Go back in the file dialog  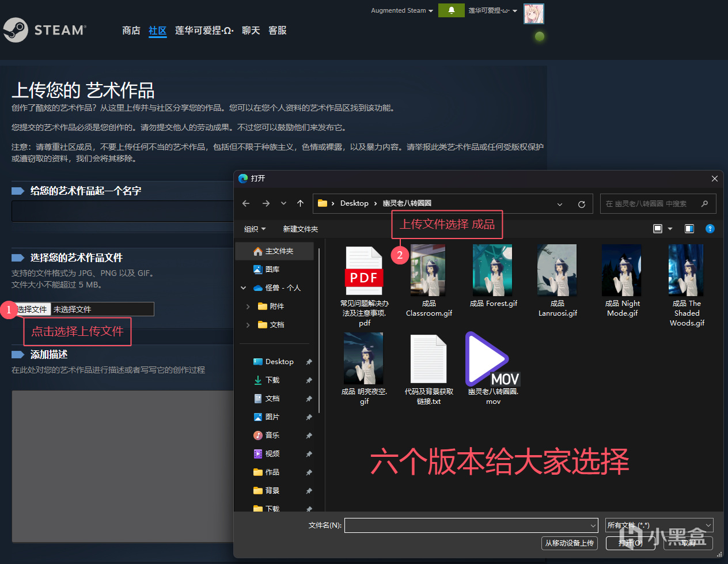pyautogui.click(x=246, y=203)
